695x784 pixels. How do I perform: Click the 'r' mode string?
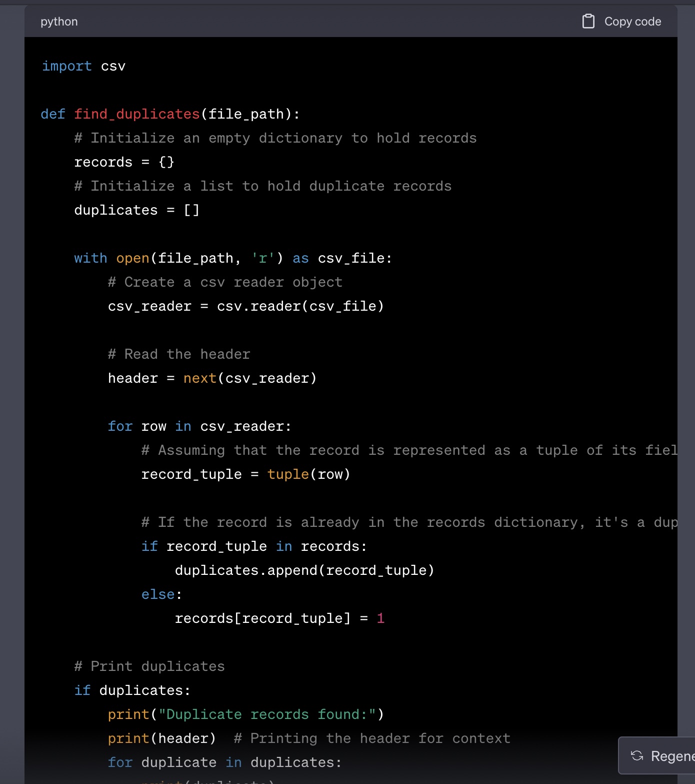point(262,258)
